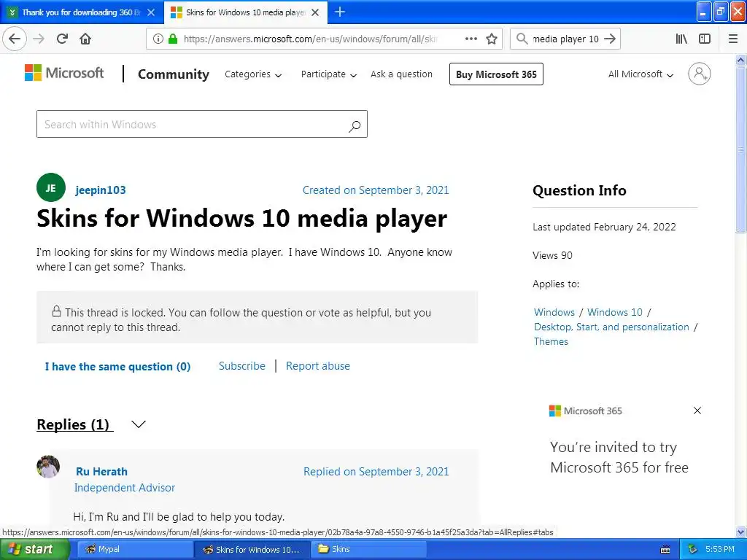Switch to the Thank you for downloading tab

coord(81,12)
